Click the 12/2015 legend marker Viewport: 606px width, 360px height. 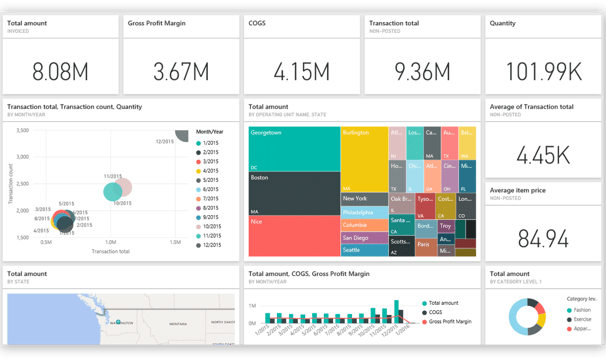[198, 245]
